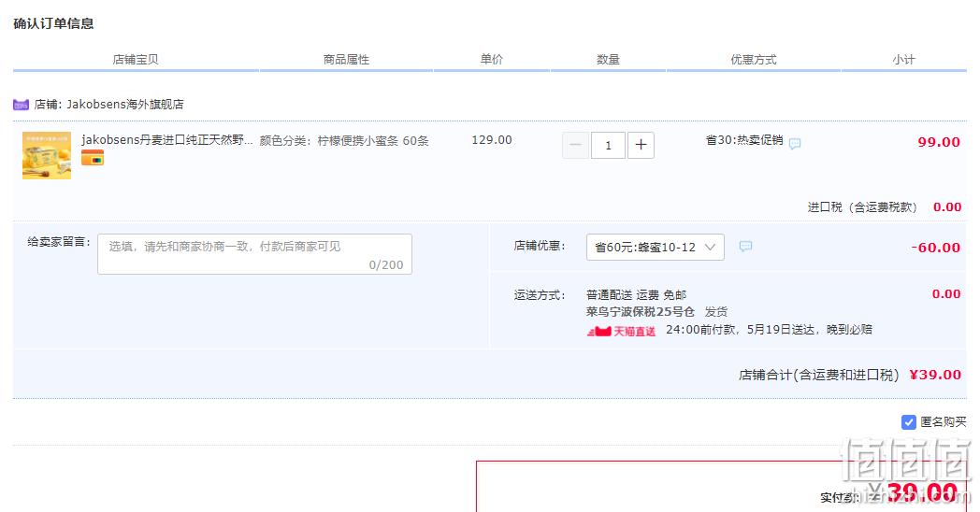Open the jakobsens丹麦进口纯正天然野 product title link

pyautogui.click(x=166, y=140)
